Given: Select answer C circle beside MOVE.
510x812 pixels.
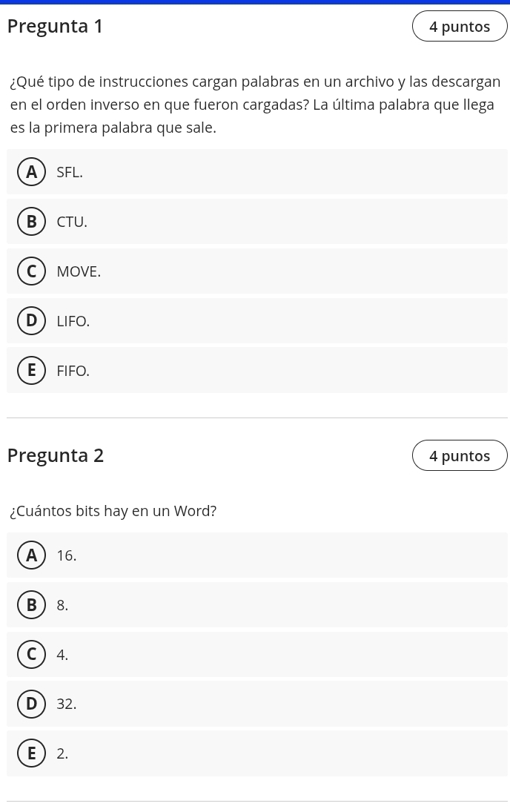Looking at the screenshot, I should click(31, 271).
